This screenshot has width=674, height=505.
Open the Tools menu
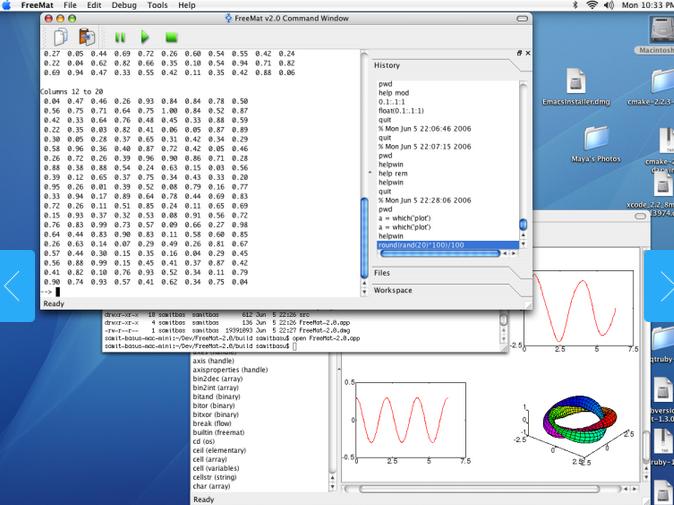(157, 5)
